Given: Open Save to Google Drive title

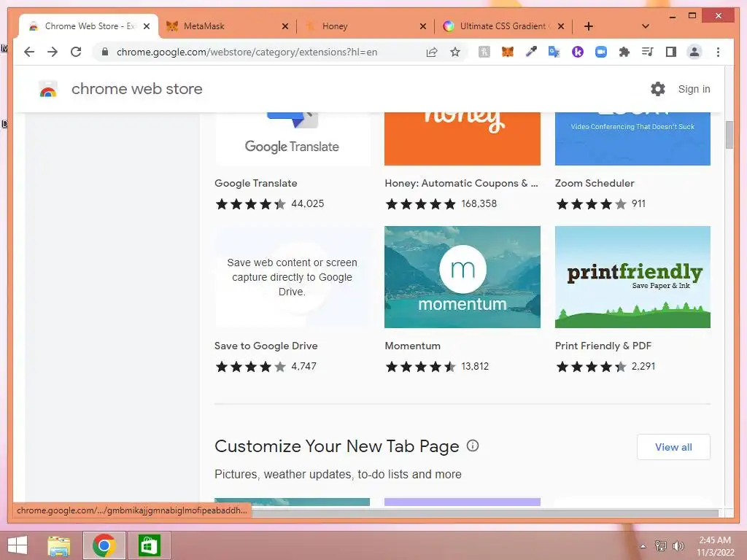Looking at the screenshot, I should point(266,346).
